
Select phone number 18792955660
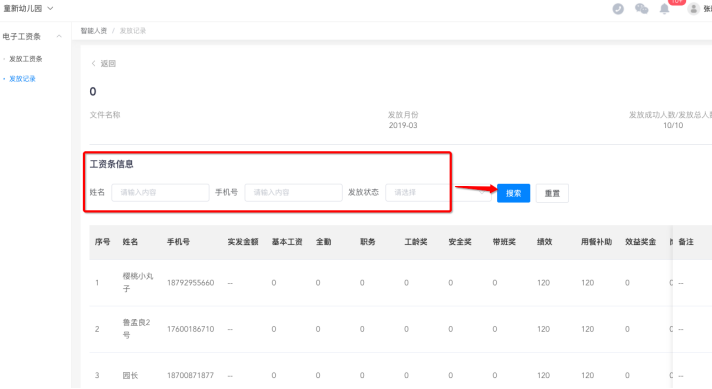click(x=190, y=283)
